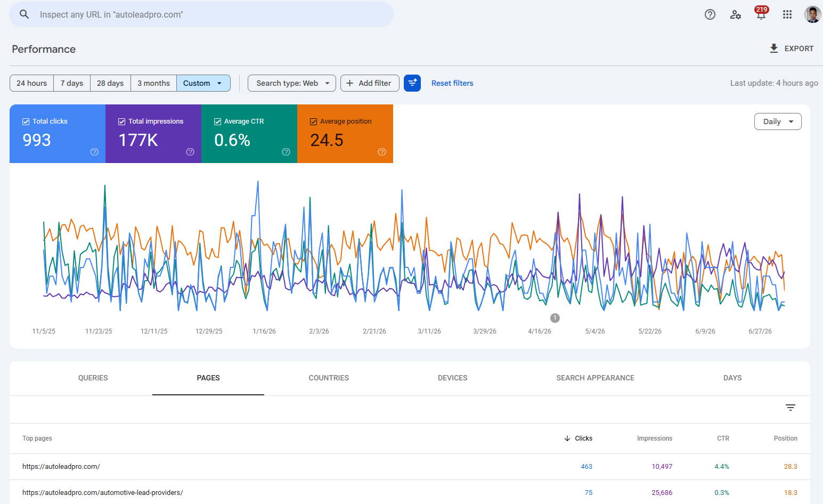Viewport: 823px width, 504px height.
Task: Click help icon on Total clicks card
Action: click(94, 152)
